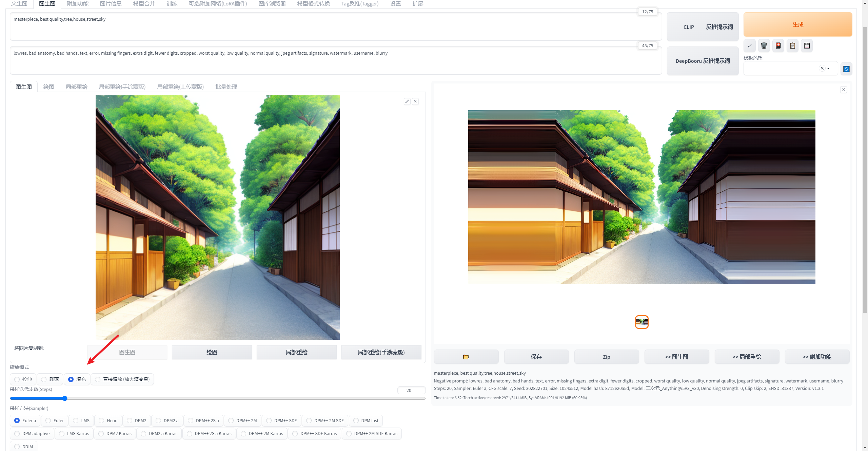Click the generated output thumbnail below the preview
The image size is (868, 451).
[x=642, y=322]
